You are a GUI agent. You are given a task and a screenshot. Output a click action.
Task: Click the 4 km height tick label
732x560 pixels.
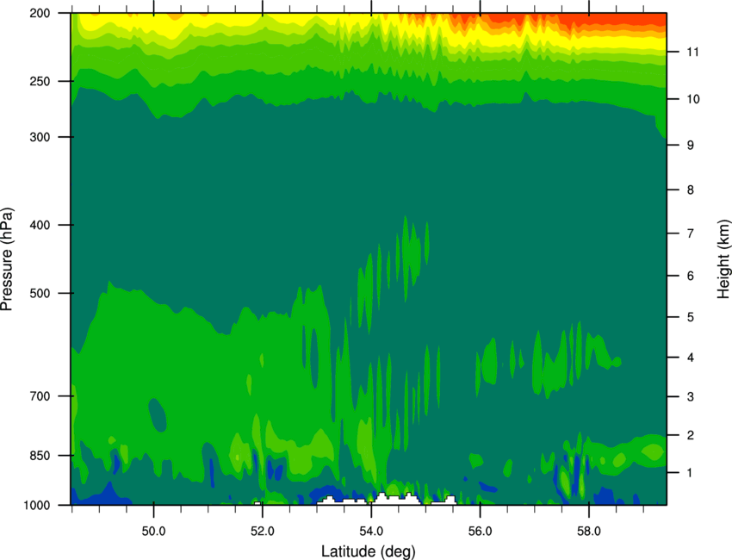691,358
